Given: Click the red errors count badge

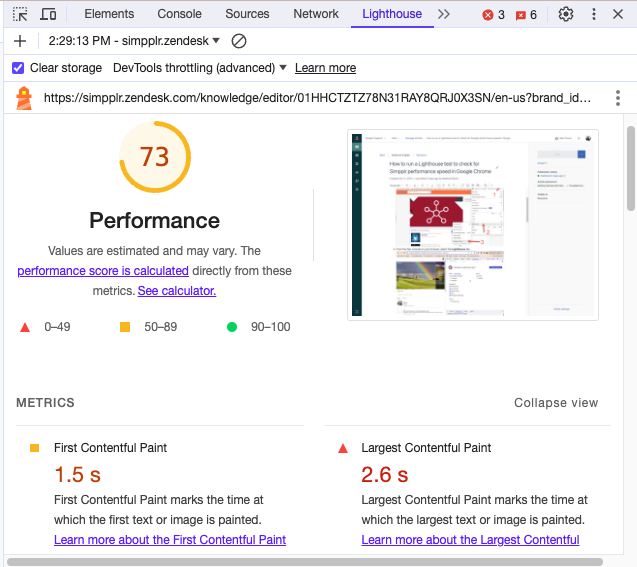Looking at the screenshot, I should (493, 15).
